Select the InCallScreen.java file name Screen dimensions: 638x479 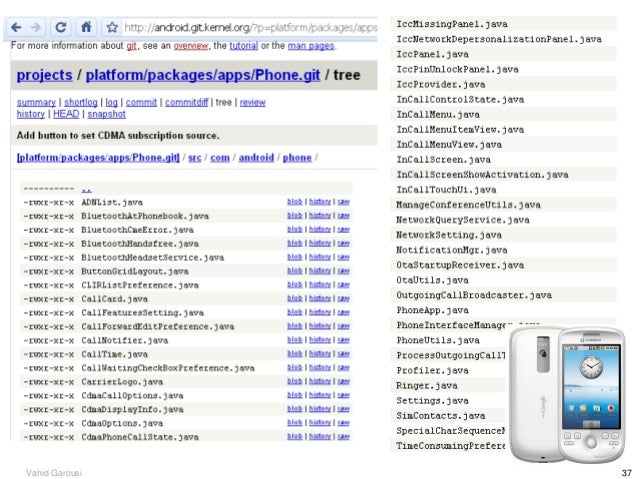click(x=444, y=160)
